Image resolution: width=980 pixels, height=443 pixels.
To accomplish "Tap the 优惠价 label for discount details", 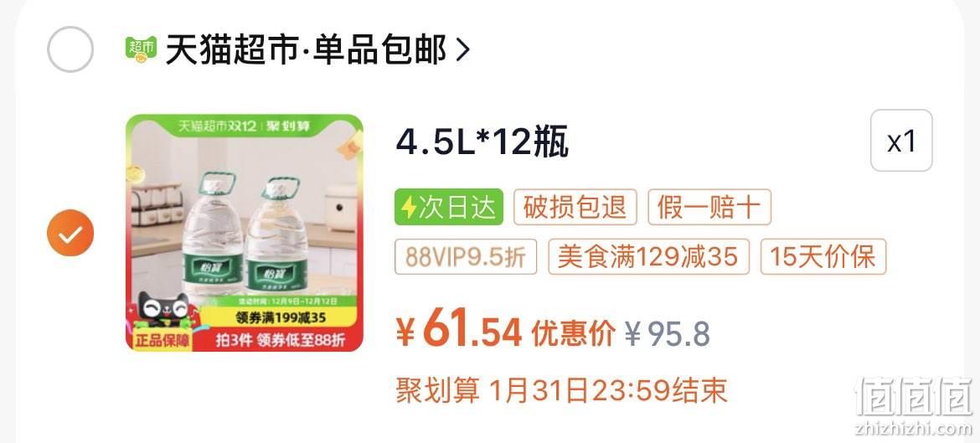I will coord(573,334).
